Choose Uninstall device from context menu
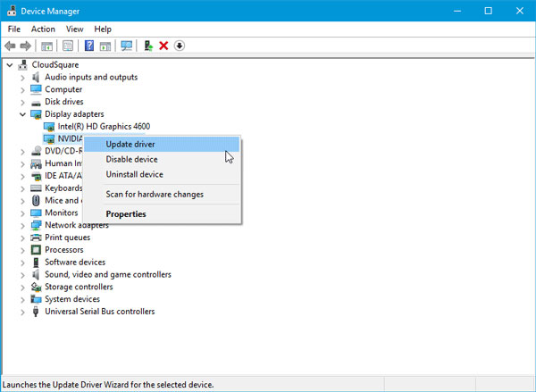This screenshot has width=536, height=392. (162, 174)
